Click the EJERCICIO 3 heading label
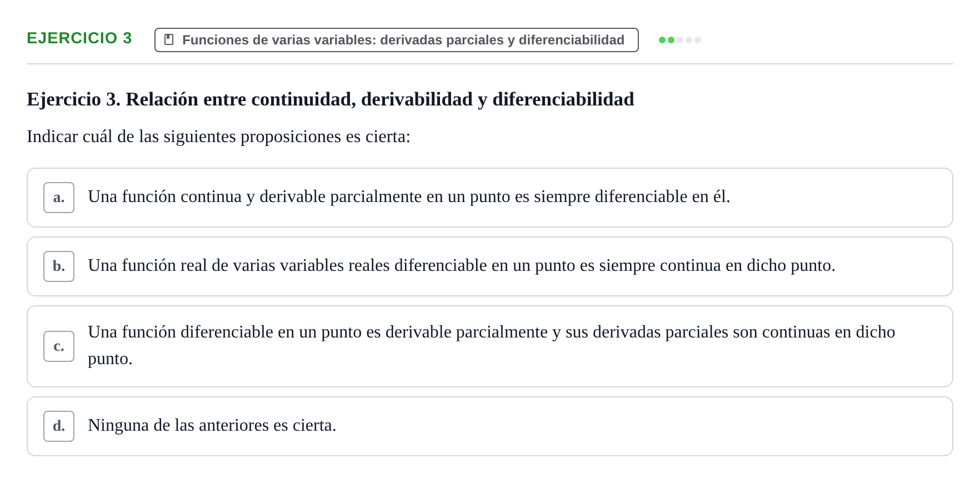This screenshot has height=484, width=980. pos(79,38)
